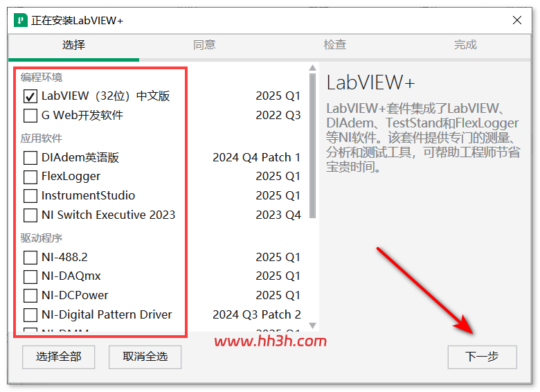Screen dimensions: 540x392
Task: Click the 2023 Q4 version text
Action: (278, 215)
